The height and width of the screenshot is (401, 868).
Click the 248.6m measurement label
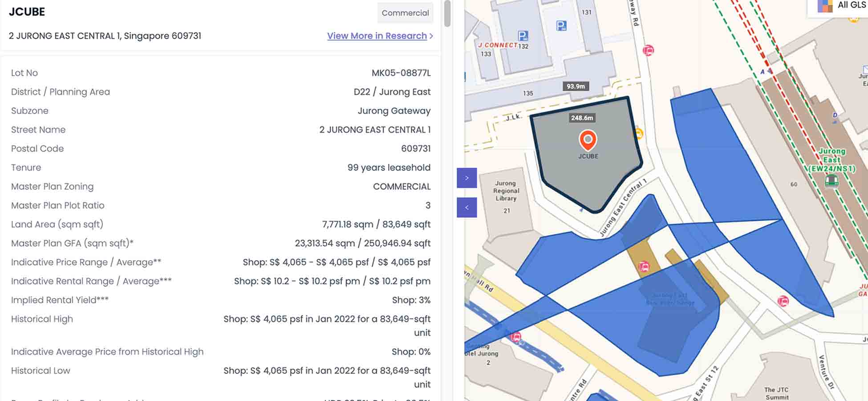582,118
